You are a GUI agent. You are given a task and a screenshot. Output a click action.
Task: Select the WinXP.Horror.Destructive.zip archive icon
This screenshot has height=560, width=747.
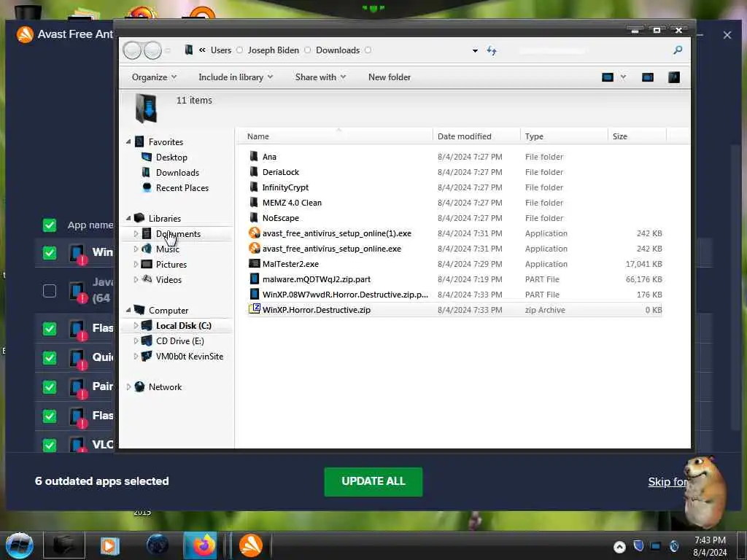pyautogui.click(x=255, y=309)
